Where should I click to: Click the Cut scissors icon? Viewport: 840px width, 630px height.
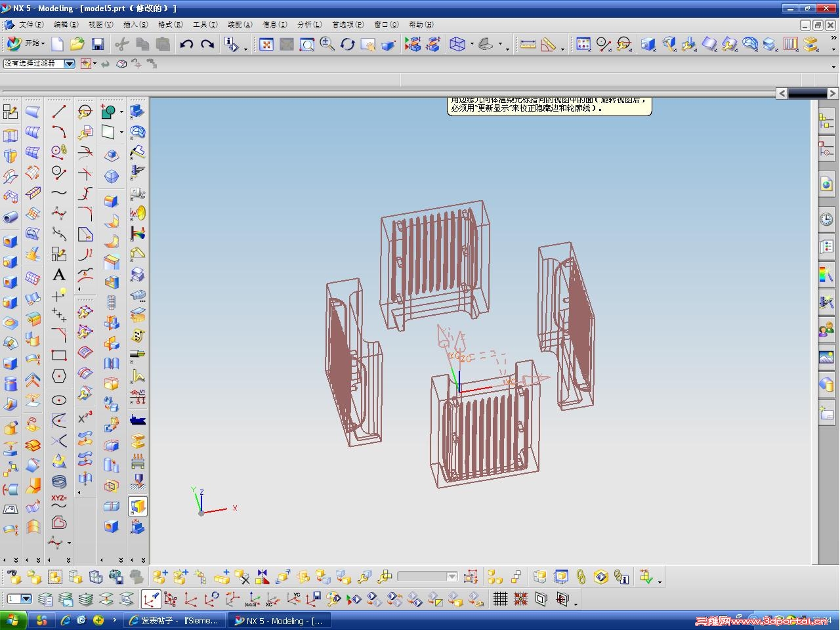tap(121, 44)
